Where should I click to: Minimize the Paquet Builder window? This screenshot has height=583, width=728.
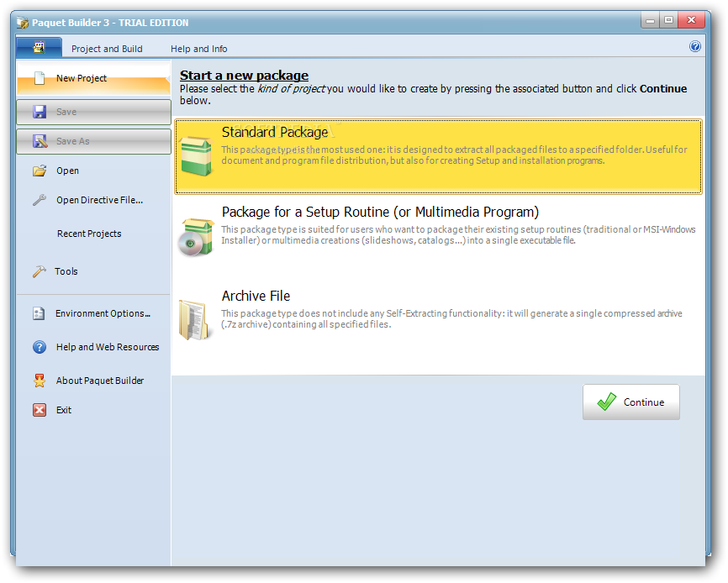pyautogui.click(x=650, y=20)
